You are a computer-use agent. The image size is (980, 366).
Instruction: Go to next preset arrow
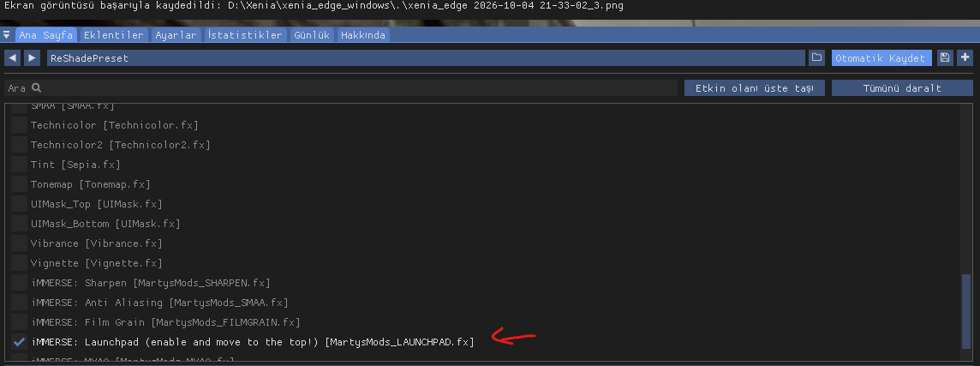pyautogui.click(x=32, y=58)
